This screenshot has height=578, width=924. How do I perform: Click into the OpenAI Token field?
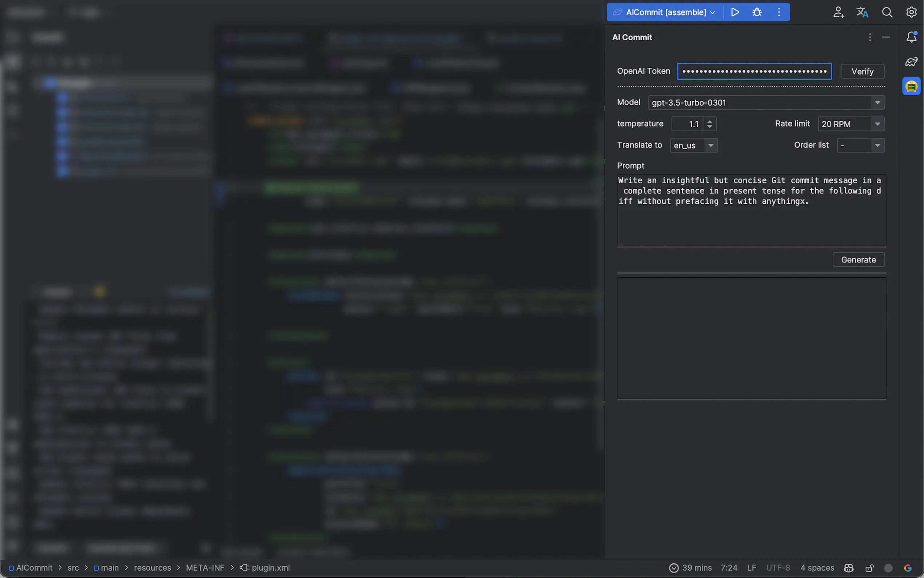(754, 71)
